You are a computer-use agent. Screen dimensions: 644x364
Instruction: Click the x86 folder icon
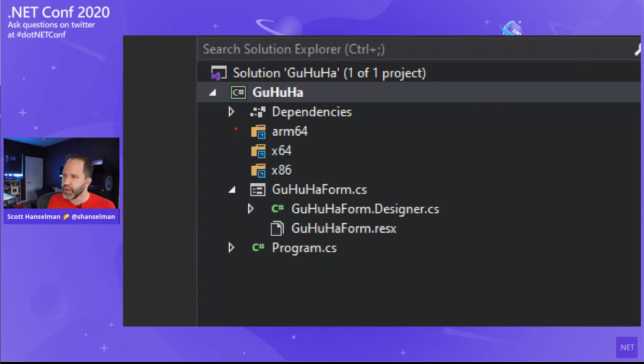coord(258,171)
